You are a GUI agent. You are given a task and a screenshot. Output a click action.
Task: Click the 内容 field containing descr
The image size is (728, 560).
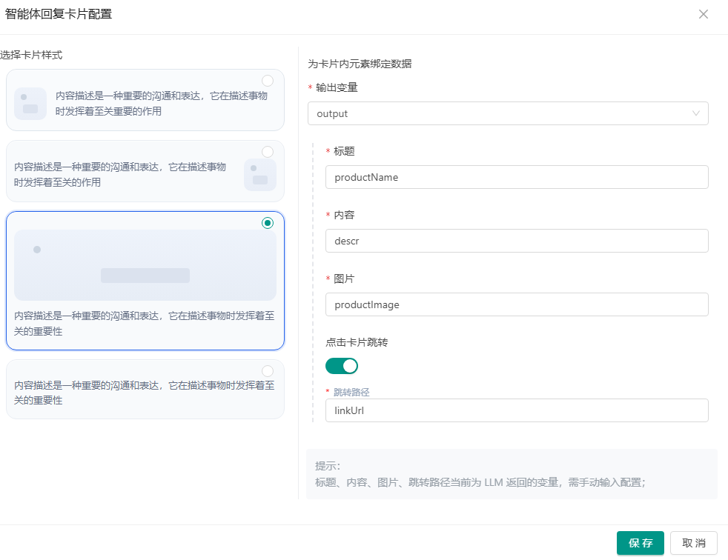pos(516,241)
